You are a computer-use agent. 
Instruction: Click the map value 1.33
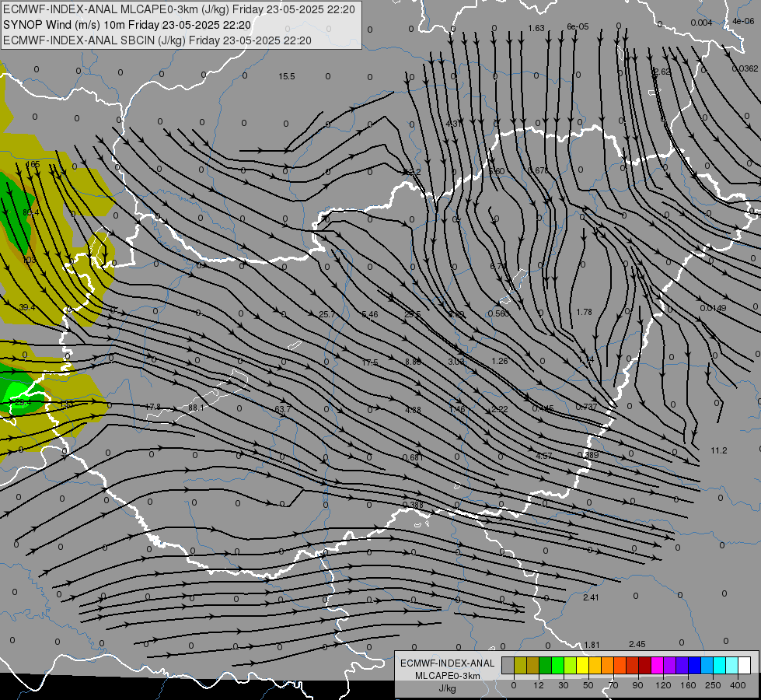pyautogui.click(x=66, y=404)
